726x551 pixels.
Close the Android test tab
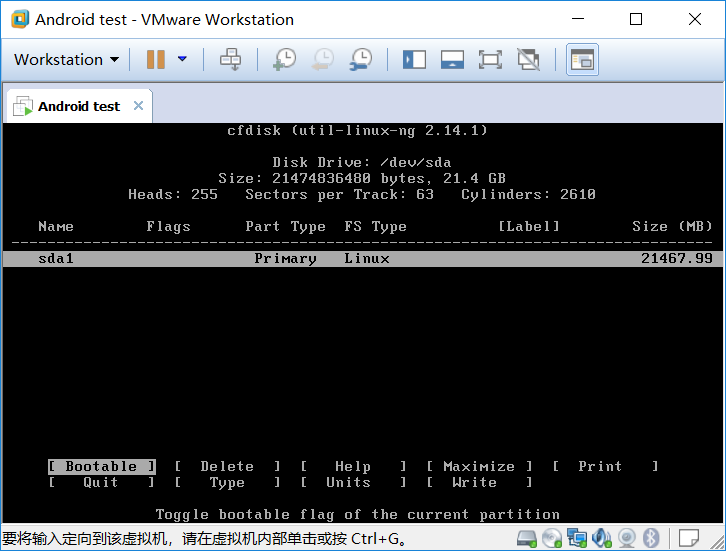[x=138, y=106]
